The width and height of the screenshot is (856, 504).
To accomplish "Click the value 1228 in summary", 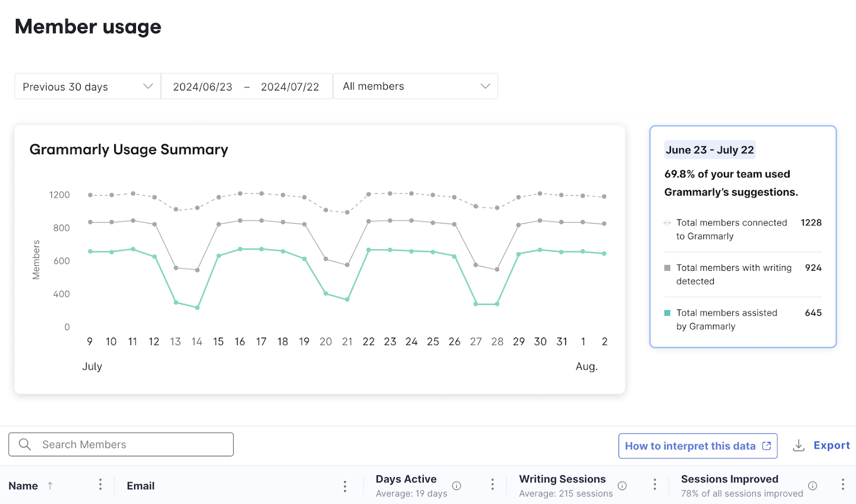I will click(811, 223).
